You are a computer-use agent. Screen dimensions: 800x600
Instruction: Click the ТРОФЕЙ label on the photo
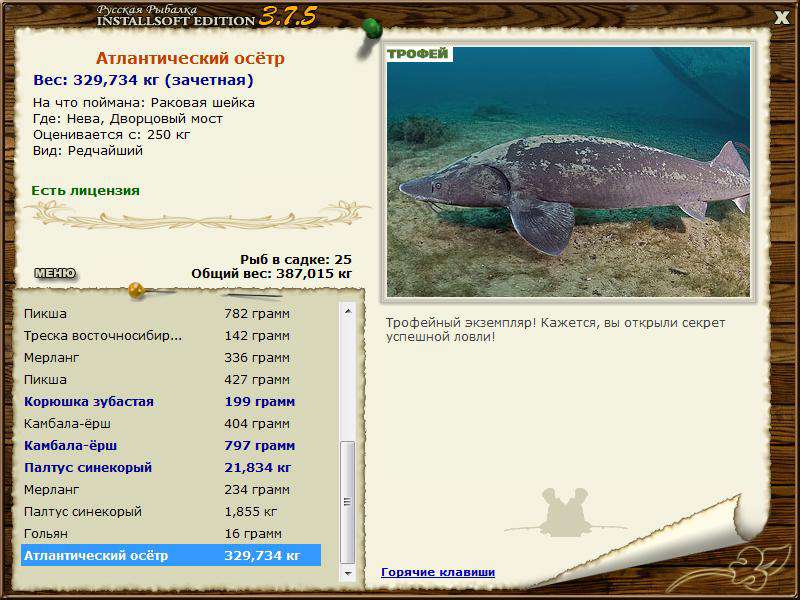point(418,54)
